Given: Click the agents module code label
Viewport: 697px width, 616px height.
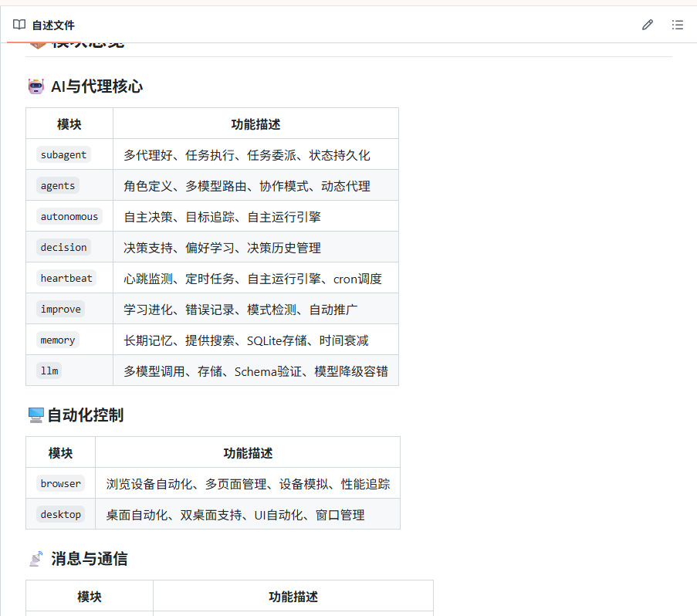Looking at the screenshot, I should [x=58, y=185].
